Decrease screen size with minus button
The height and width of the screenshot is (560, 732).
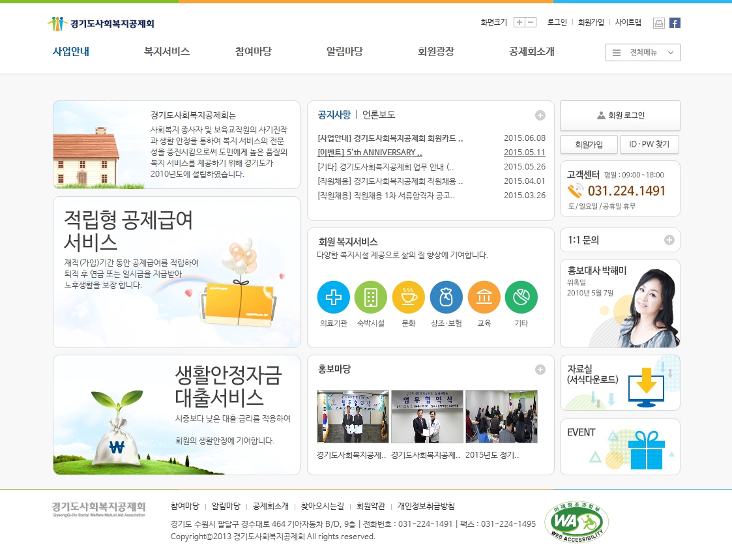click(x=531, y=22)
